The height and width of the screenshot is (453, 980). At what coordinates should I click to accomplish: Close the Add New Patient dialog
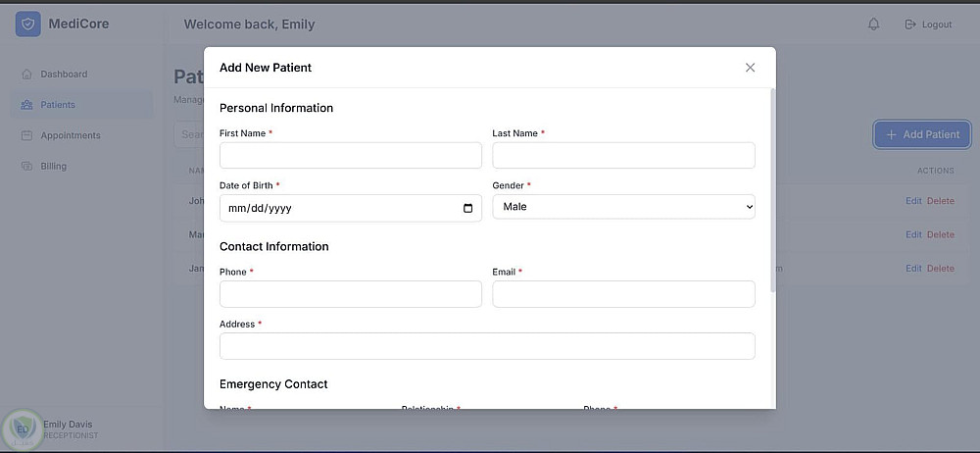(x=750, y=68)
